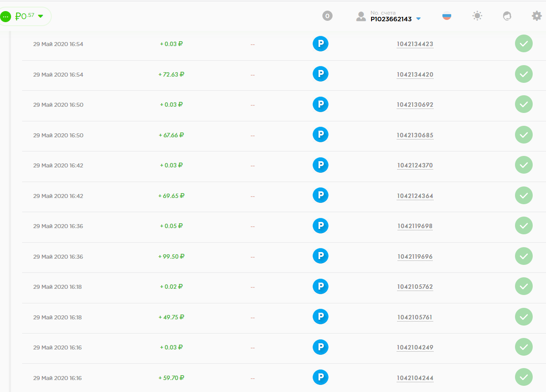The width and height of the screenshot is (546, 392).
Task: Click the Payeer icon for transaction 1042124364
Action: [321, 195]
